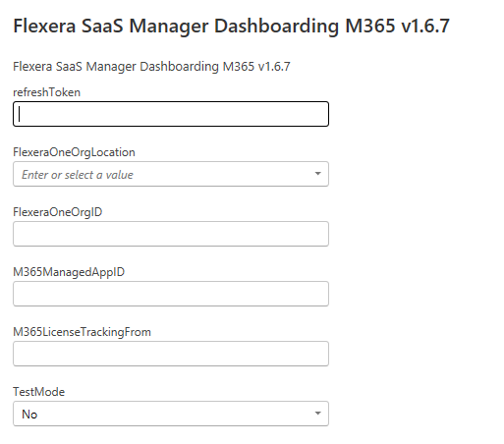Viewport: 504px width, 444px height.
Task: Open the FlexeraOneOrgLocation combo box
Action: [171, 174]
